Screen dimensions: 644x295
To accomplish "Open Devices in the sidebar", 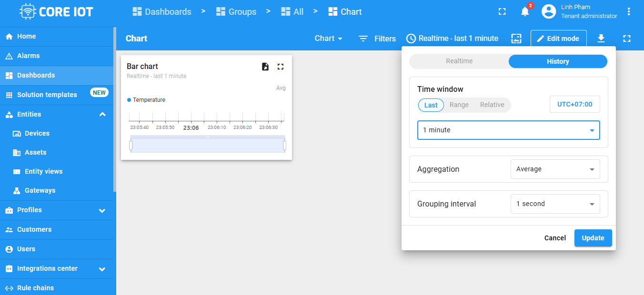I will [x=37, y=133].
